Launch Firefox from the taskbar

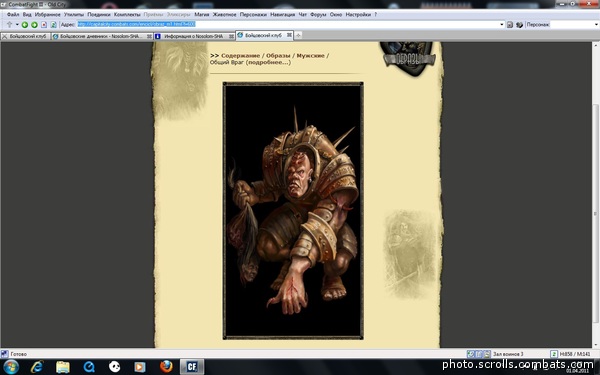(166, 367)
